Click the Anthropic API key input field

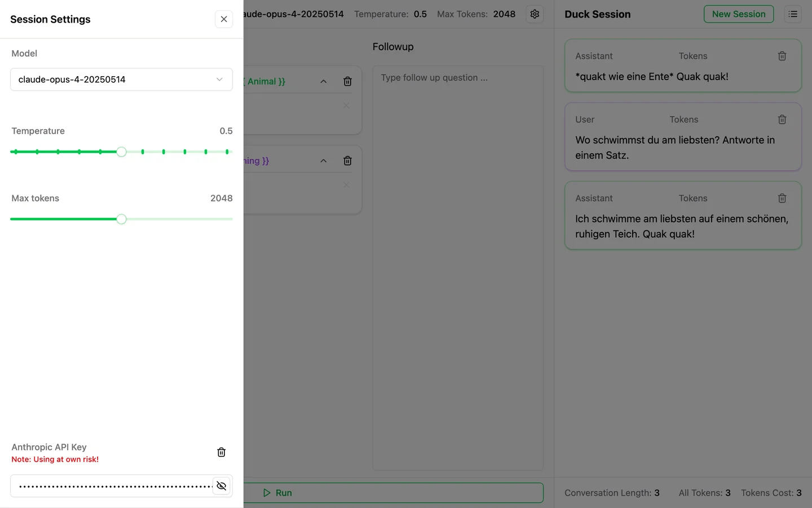[113, 486]
